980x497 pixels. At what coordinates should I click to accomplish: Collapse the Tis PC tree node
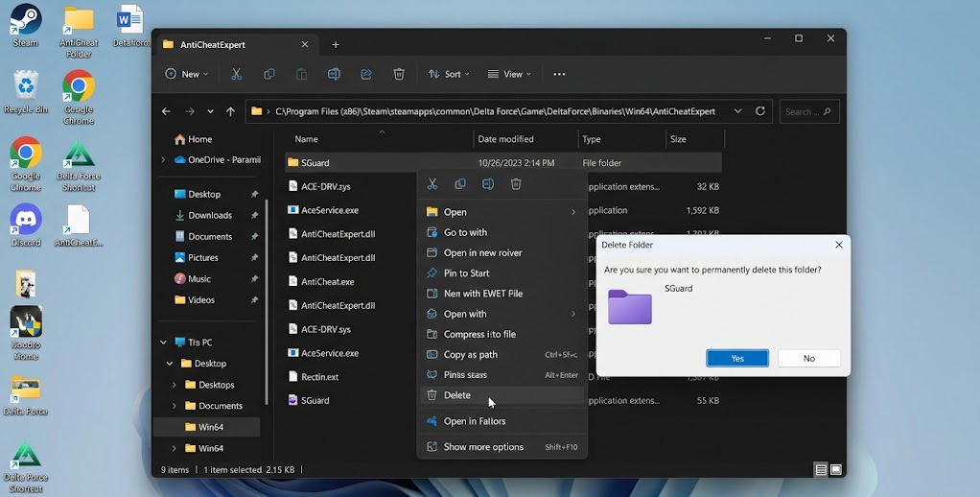(x=164, y=342)
